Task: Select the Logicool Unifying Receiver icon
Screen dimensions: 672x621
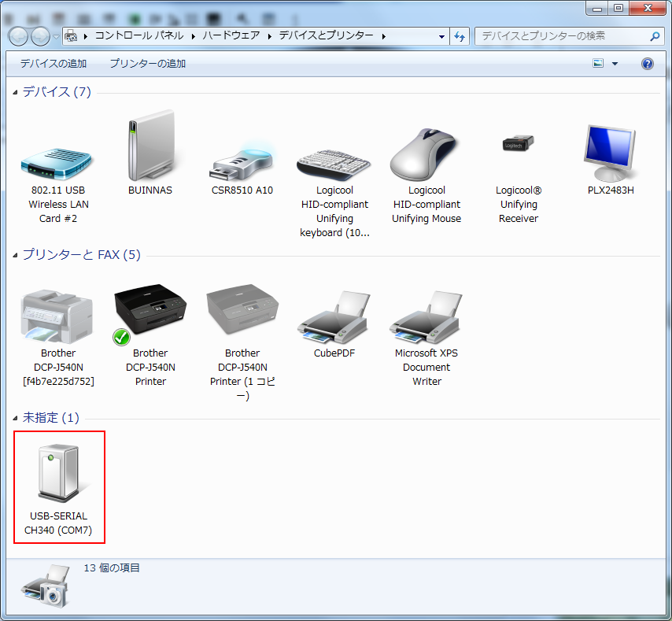Action: pyautogui.click(x=518, y=143)
